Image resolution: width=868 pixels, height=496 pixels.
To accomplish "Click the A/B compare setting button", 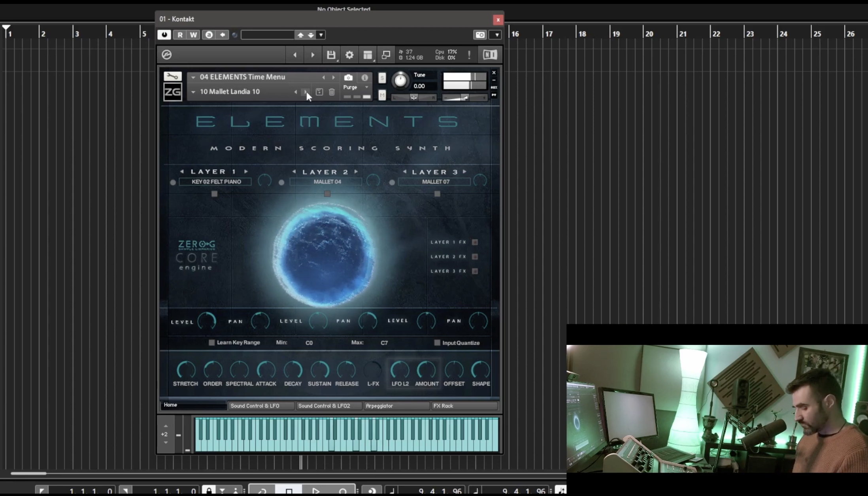I will pos(209,35).
